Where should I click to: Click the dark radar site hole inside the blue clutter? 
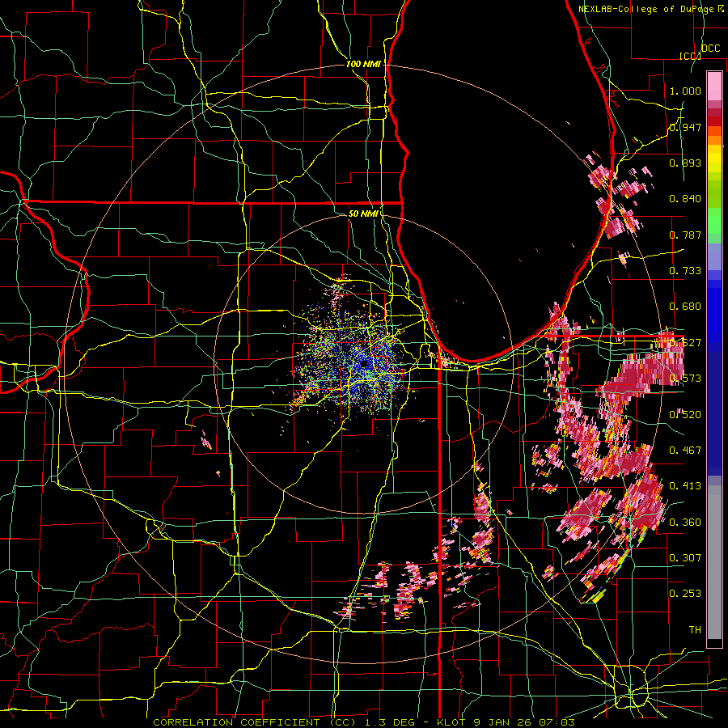(364, 364)
